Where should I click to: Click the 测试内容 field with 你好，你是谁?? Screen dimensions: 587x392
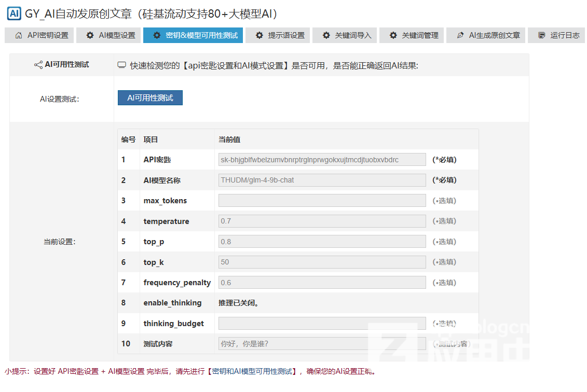coord(322,344)
